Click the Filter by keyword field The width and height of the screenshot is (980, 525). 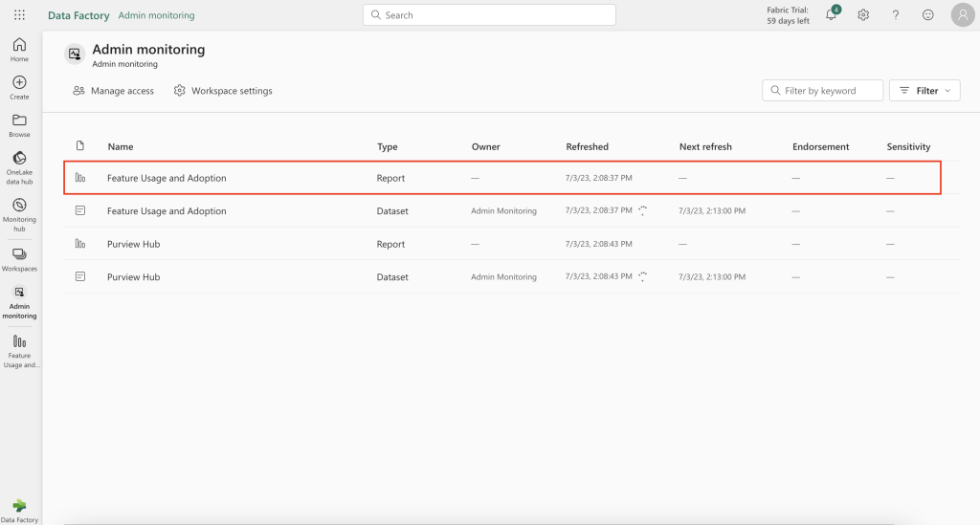pos(822,91)
